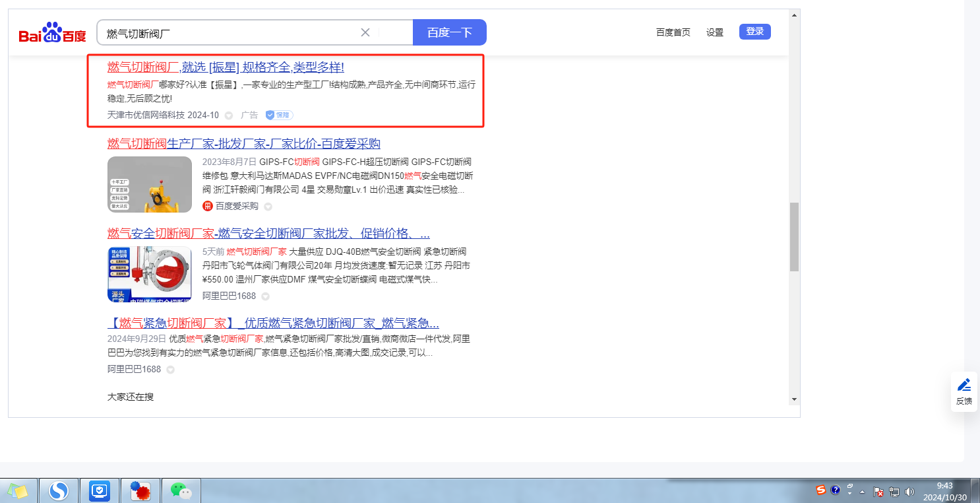Click the Baidu logo
The height and width of the screenshot is (503, 980).
pos(53,32)
